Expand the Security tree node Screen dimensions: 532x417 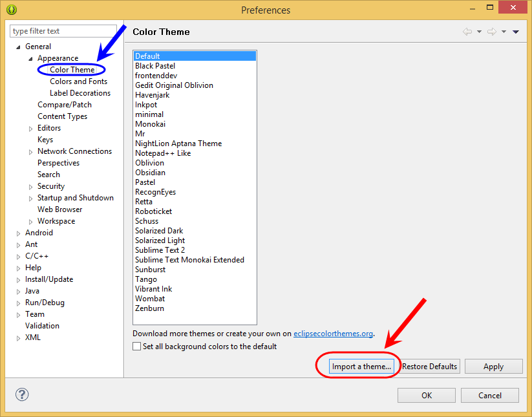click(x=30, y=187)
